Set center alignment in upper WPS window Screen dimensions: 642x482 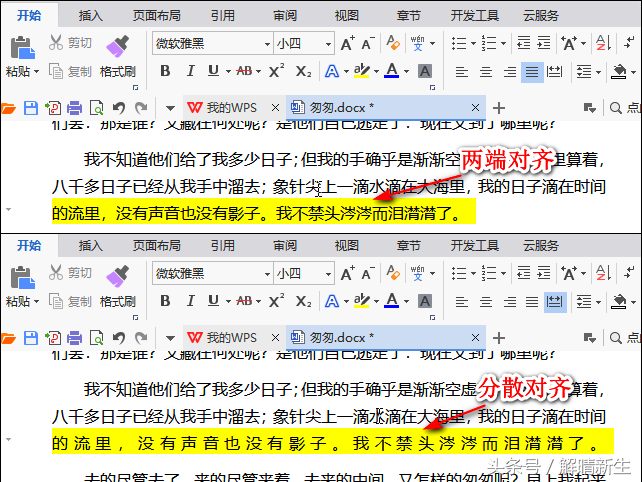(486, 72)
